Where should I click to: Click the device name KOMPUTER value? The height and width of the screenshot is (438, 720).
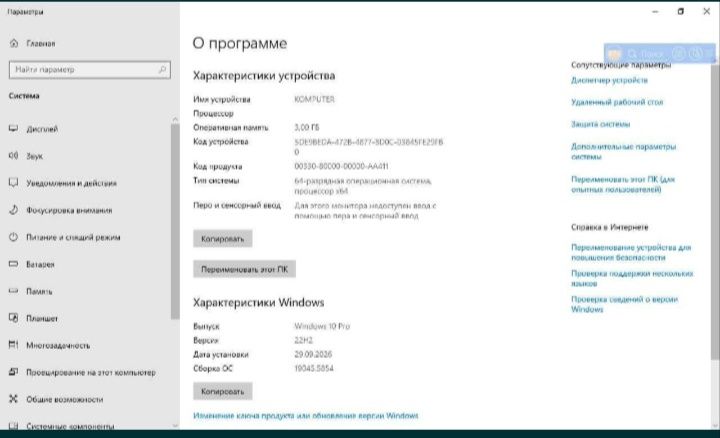315,99
